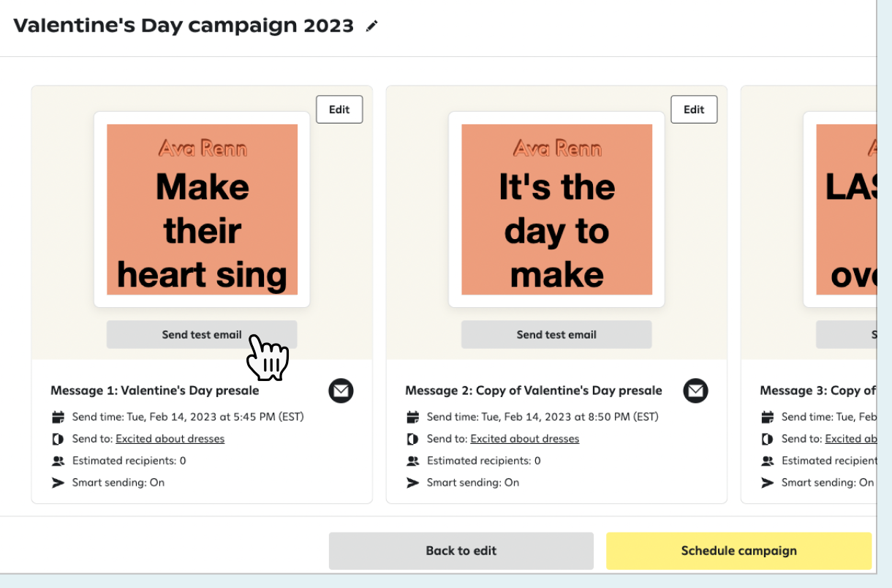
Task: Click the pencil icon to rename the campaign
Action: click(371, 26)
